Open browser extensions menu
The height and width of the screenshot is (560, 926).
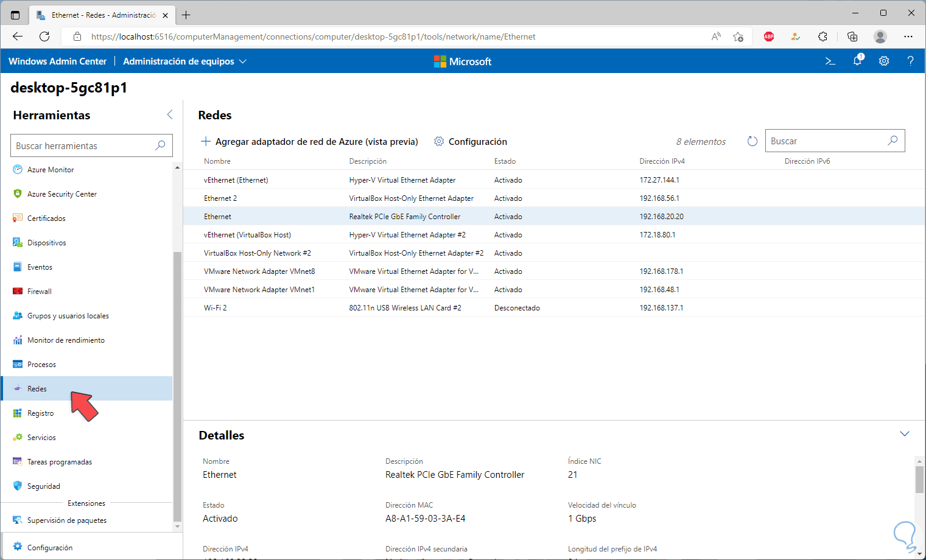(x=823, y=37)
